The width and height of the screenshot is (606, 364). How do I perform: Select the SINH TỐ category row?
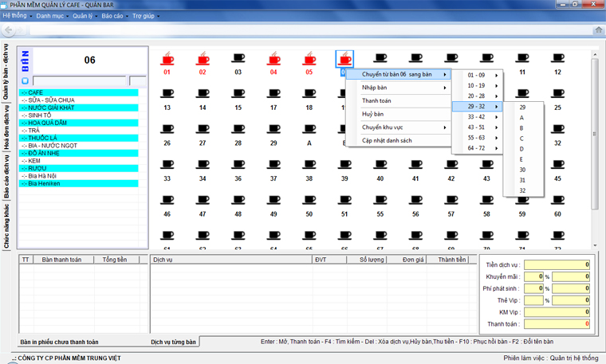pyautogui.click(x=78, y=115)
